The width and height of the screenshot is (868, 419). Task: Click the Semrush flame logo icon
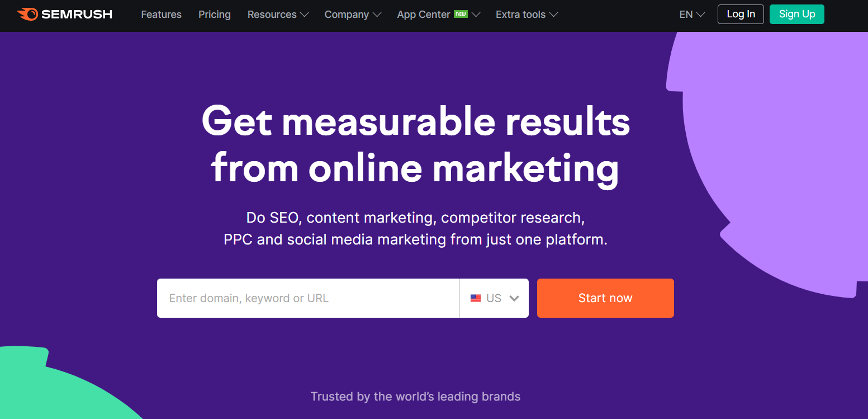[x=27, y=14]
